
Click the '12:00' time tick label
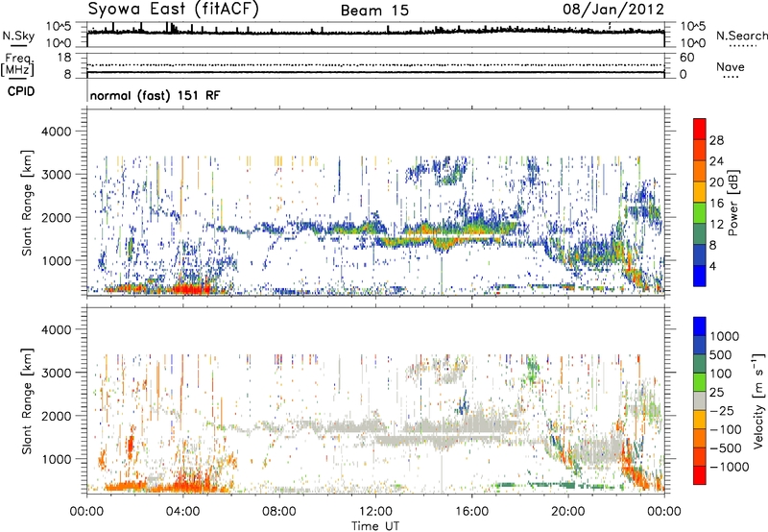point(375,512)
